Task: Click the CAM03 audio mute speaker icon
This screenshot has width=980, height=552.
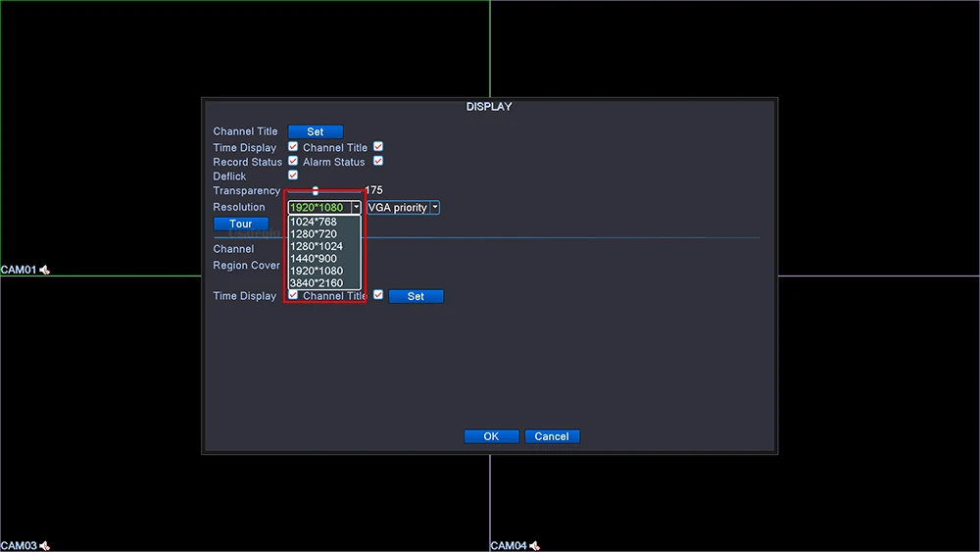Action: point(44,546)
